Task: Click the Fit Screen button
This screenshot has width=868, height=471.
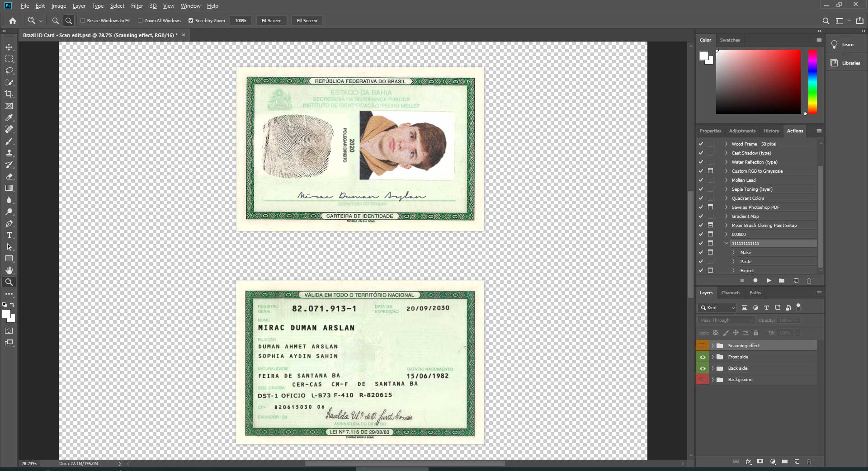Action: (271, 20)
